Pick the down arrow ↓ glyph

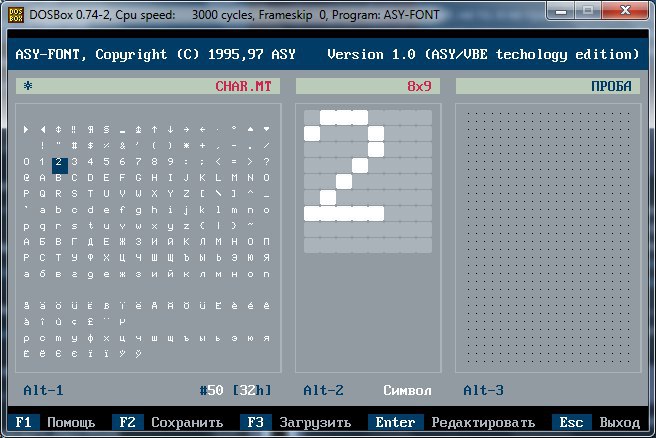[170, 130]
